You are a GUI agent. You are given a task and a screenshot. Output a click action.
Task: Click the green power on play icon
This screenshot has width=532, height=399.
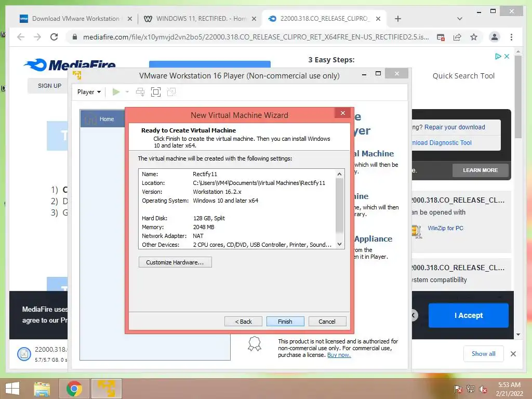[116, 92]
